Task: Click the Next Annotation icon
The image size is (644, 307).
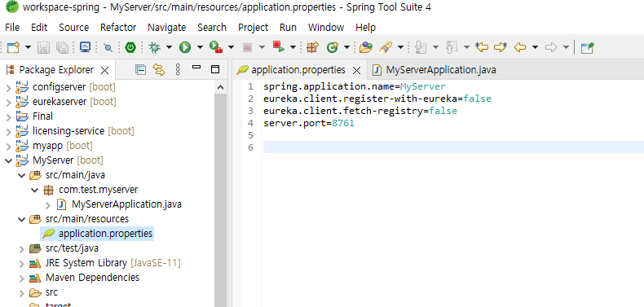Action: coord(420,47)
